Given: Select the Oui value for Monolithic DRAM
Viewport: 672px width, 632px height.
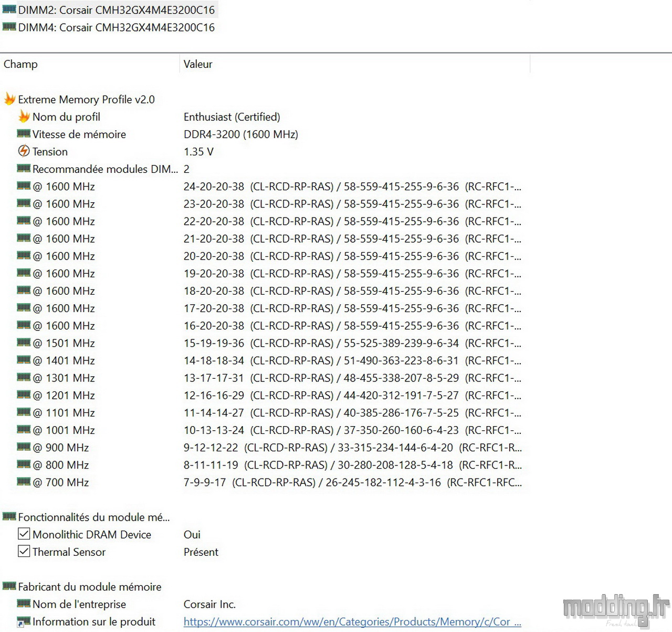Looking at the screenshot, I should (192, 534).
